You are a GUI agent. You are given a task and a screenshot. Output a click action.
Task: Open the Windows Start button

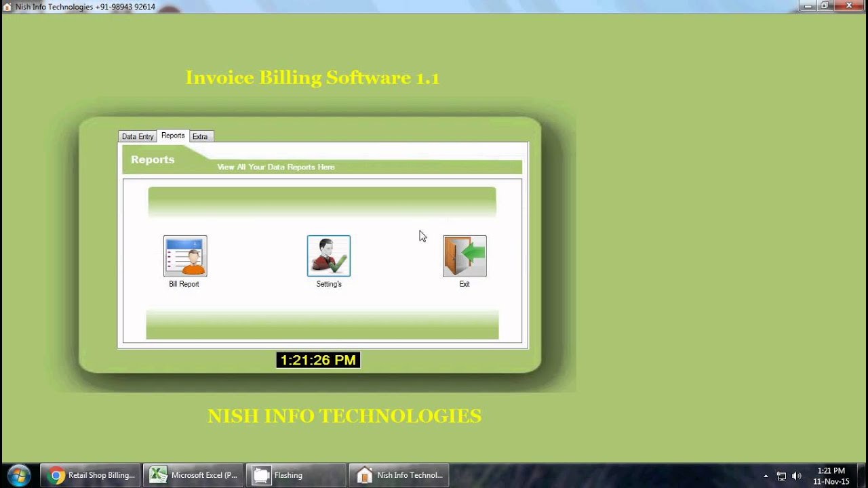click(x=18, y=475)
